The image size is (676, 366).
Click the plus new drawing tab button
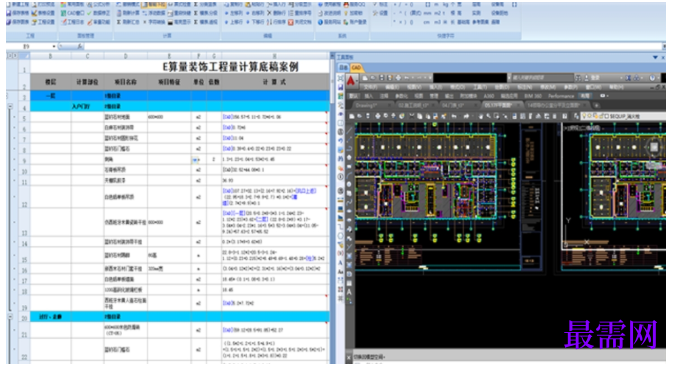click(597, 105)
